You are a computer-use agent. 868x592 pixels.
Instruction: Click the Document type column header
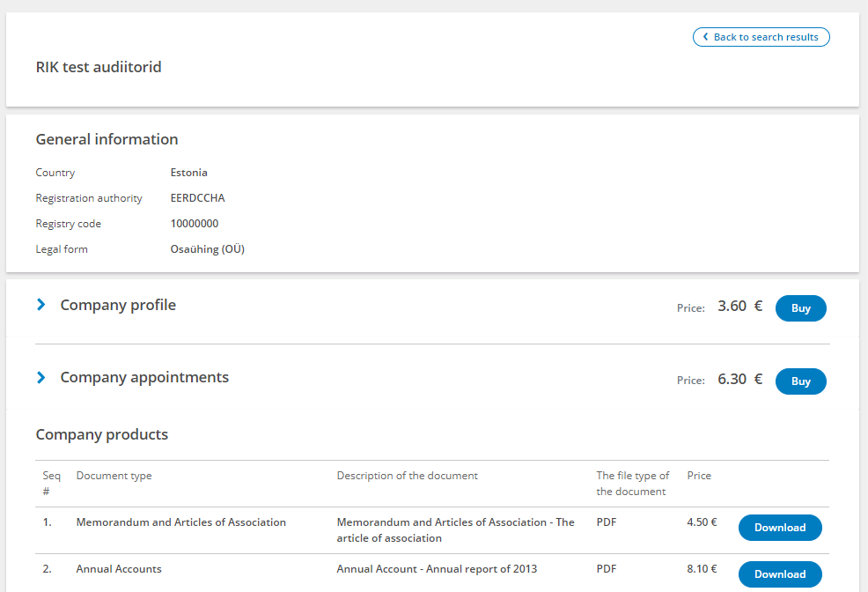coord(114,476)
